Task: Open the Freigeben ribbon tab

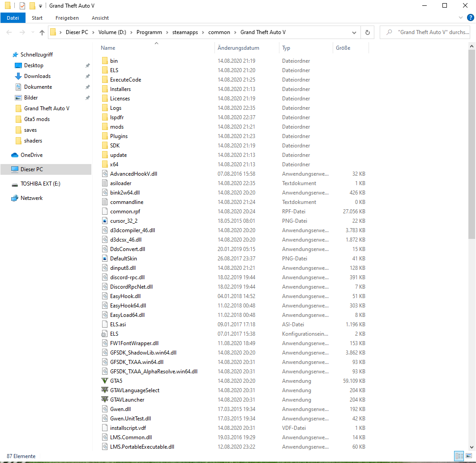Action: (67, 18)
